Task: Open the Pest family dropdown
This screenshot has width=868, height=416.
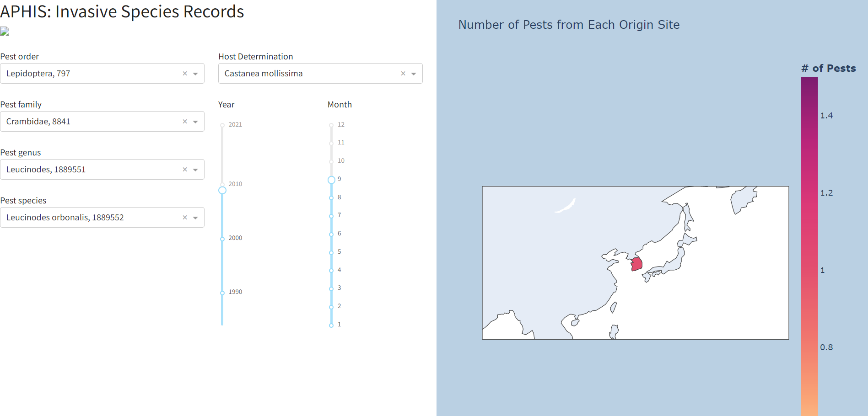Action: coord(196,121)
